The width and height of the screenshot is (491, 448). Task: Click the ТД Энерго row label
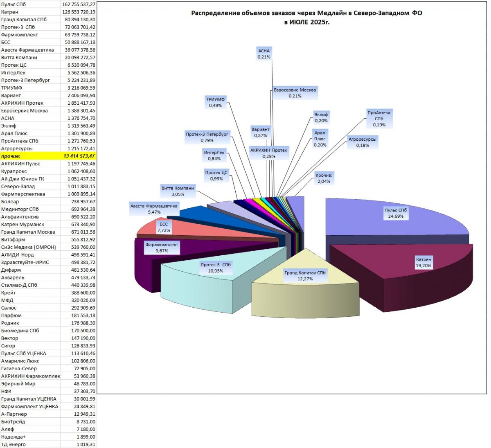coord(30,444)
